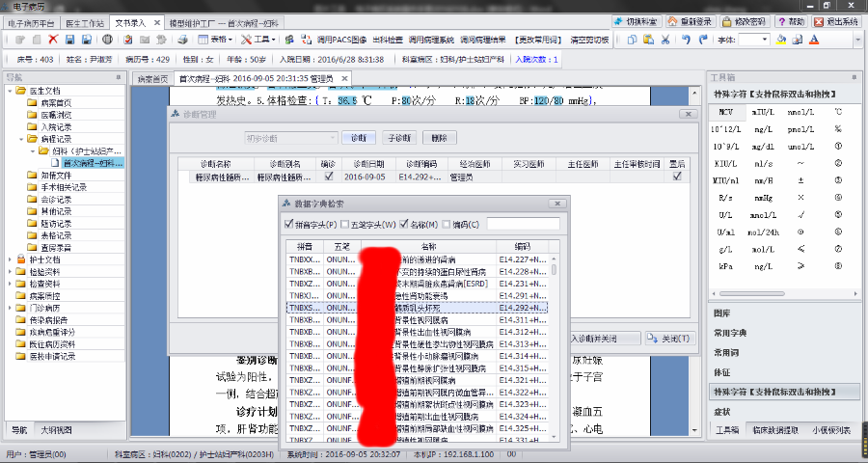Screen dimensions: 868x463
Task: Toggle the 五笔字头(W) checkbox
Action: (344, 225)
